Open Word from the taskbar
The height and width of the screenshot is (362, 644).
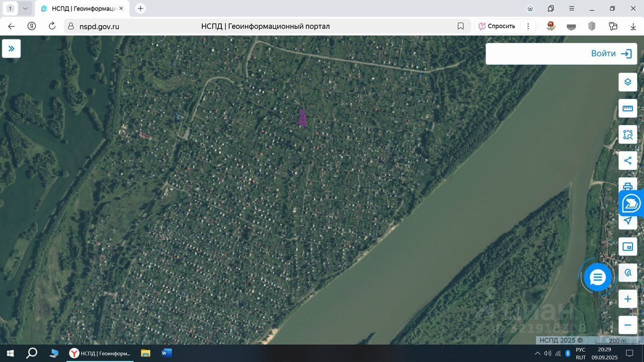coord(167,353)
